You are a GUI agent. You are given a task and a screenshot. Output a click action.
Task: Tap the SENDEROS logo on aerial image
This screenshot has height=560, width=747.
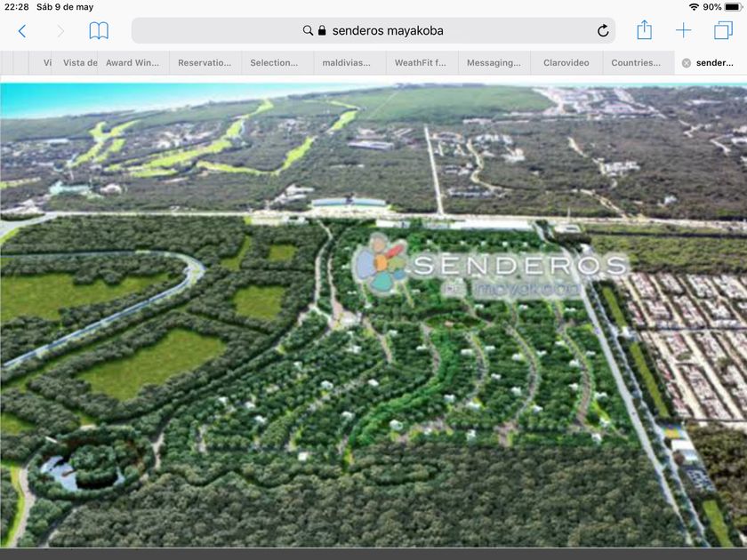coord(491,266)
